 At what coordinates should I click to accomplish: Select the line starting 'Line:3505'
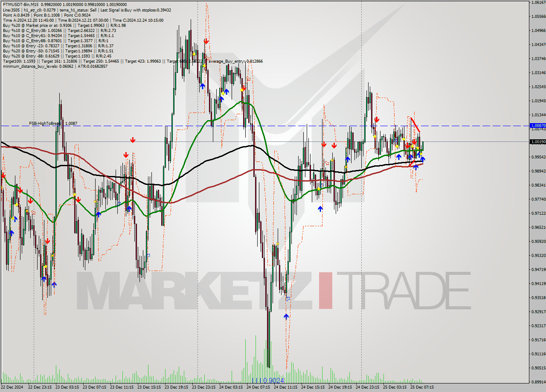pos(87,10)
